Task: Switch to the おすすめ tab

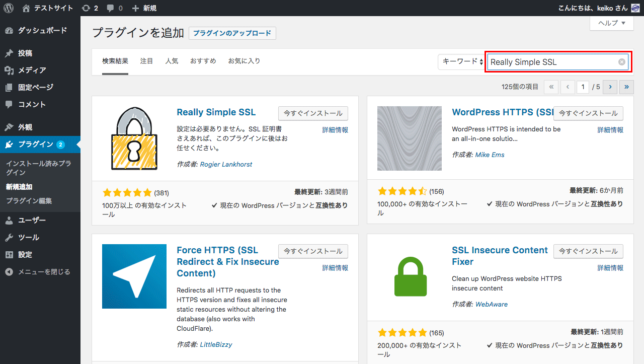Action: (x=203, y=61)
